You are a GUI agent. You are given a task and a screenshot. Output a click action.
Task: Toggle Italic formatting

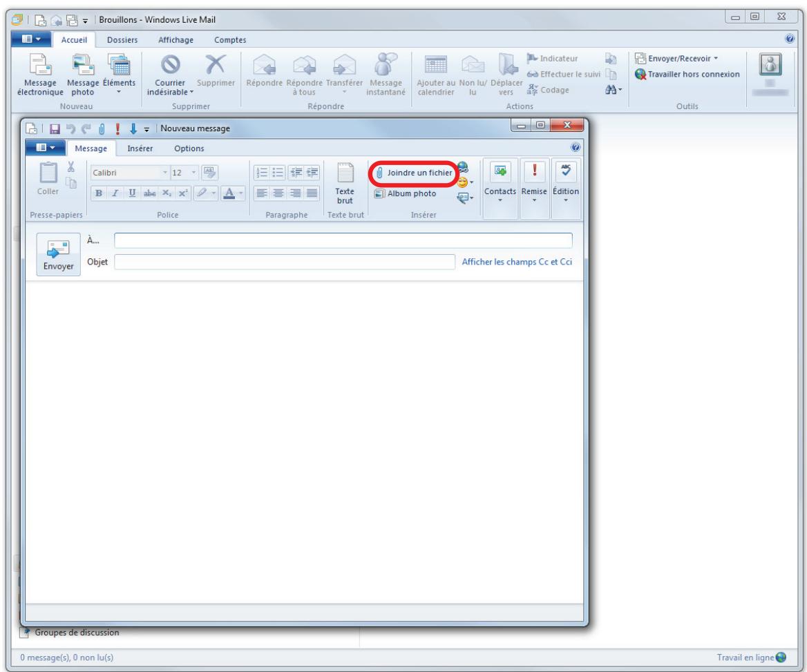(x=115, y=193)
